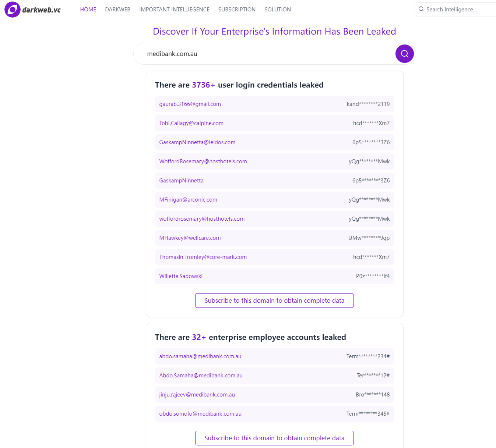Click the Discover If Your Enterprise's Information heading
Screen dimensions: 496x448
coord(274,32)
